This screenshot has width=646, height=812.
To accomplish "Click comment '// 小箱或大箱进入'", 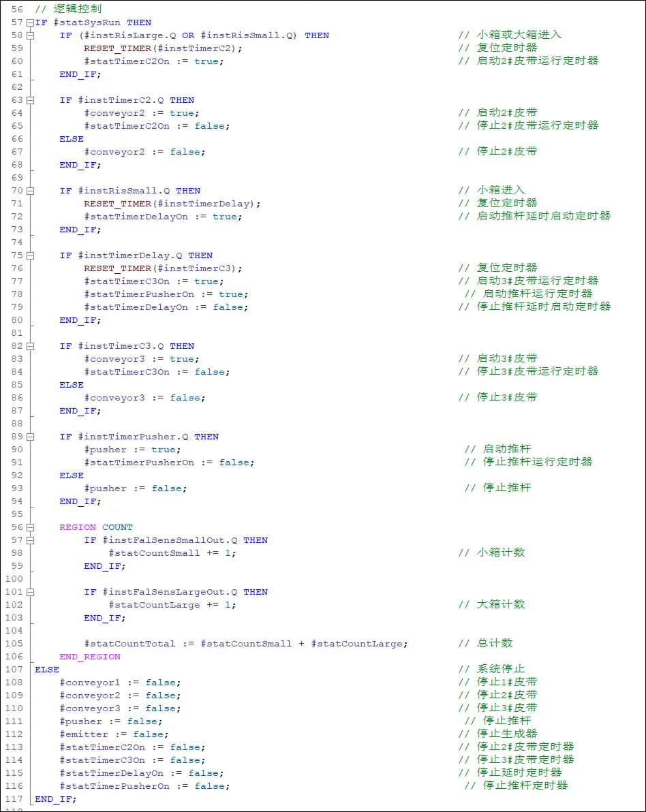I will click(510, 35).
